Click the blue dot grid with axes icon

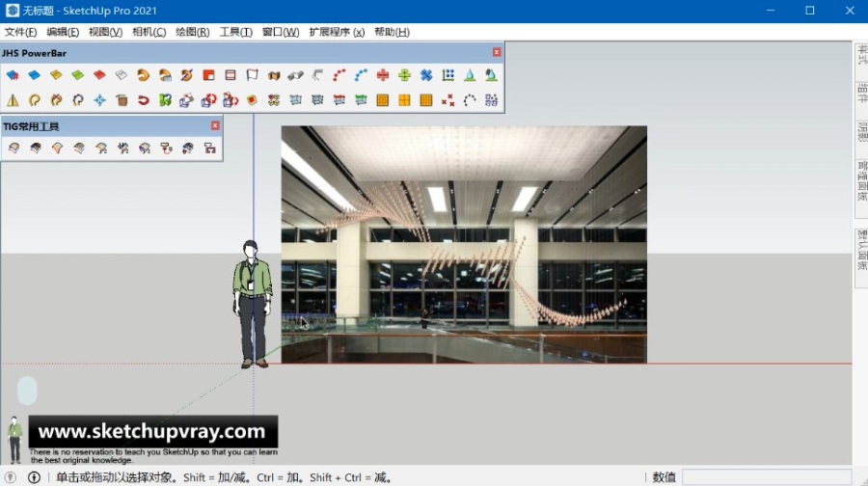pos(448,74)
